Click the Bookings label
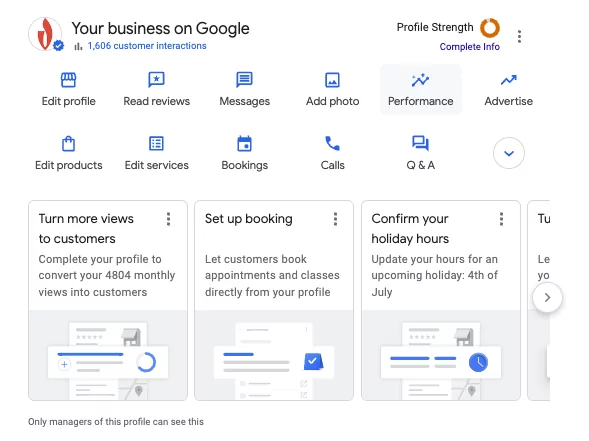 point(245,165)
